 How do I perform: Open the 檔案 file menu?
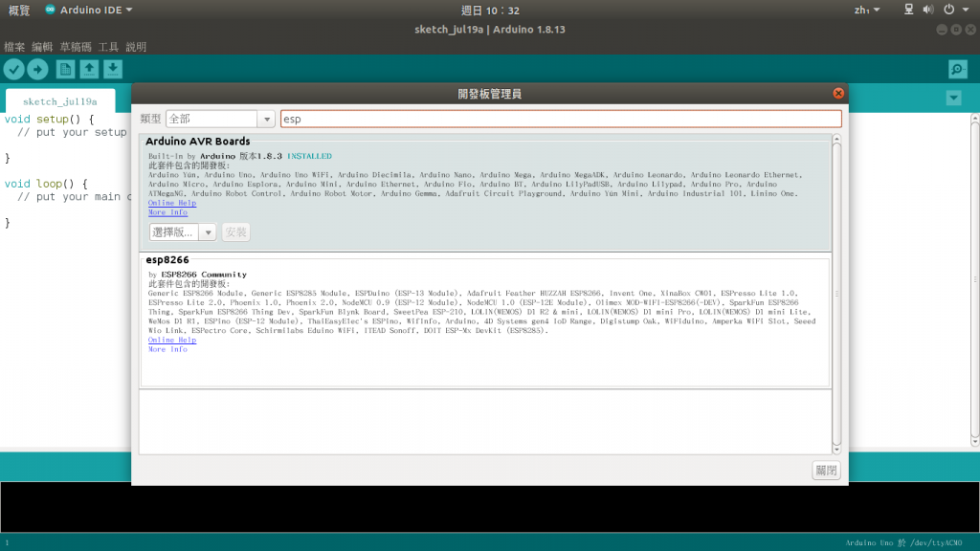click(x=14, y=47)
